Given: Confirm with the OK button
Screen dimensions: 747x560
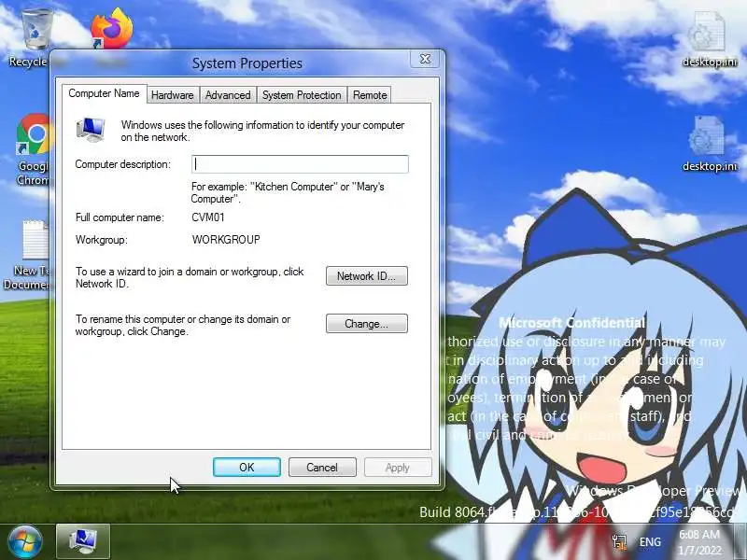Looking at the screenshot, I should point(247,468).
